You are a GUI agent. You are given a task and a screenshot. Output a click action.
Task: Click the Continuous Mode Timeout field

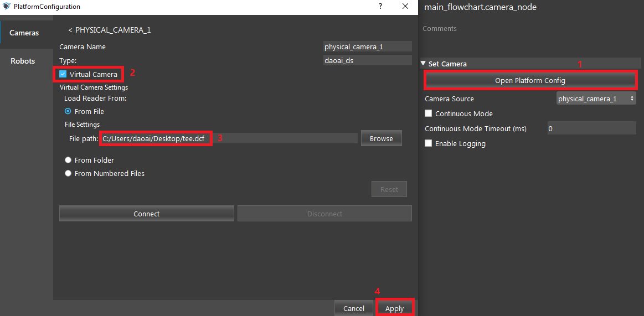click(x=591, y=128)
